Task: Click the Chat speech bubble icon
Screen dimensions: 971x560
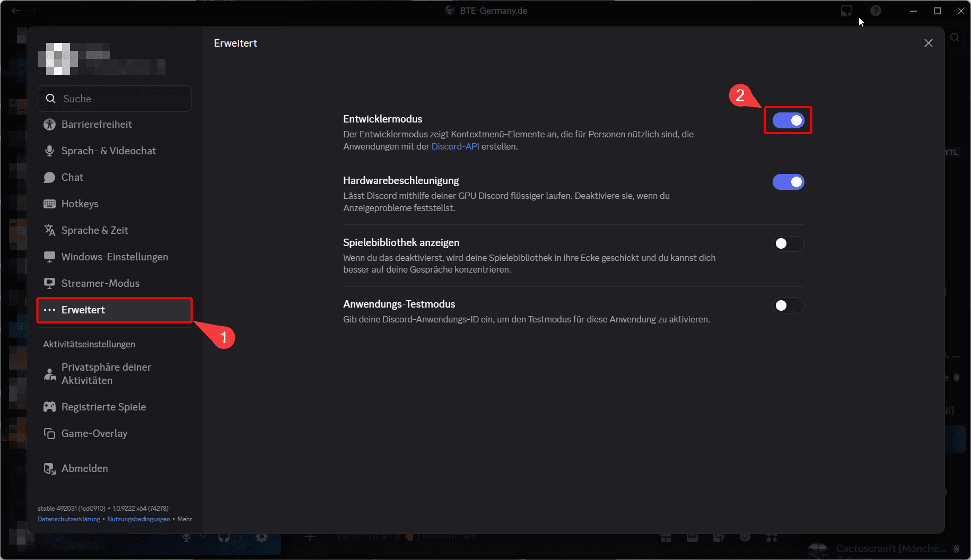Action: [x=49, y=178]
